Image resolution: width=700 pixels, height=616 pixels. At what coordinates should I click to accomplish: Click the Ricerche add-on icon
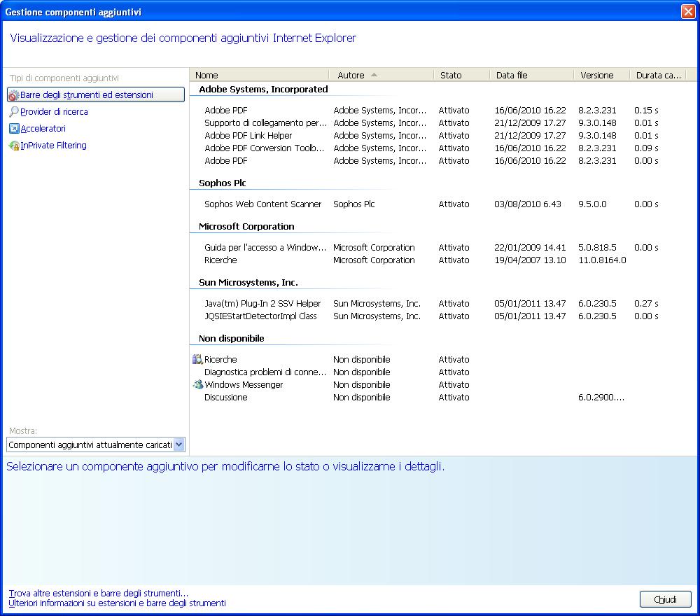198,359
